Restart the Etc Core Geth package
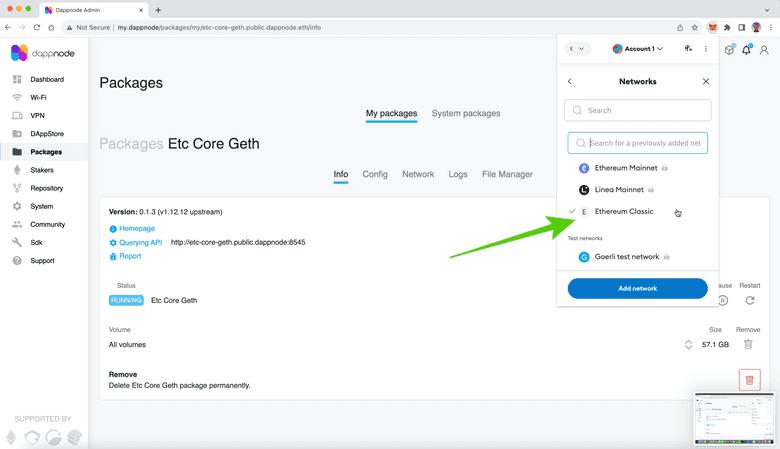Screen dimensions: 780x449 750,300
